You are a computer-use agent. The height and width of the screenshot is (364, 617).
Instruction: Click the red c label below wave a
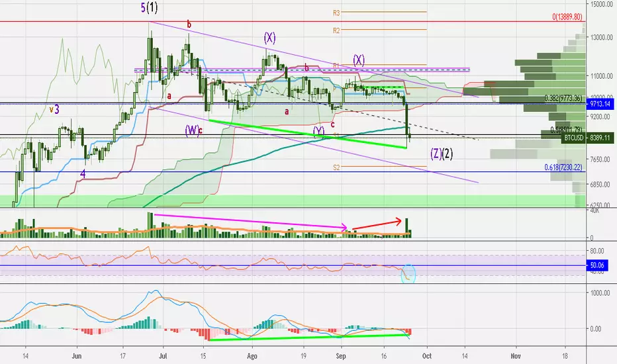point(332,124)
